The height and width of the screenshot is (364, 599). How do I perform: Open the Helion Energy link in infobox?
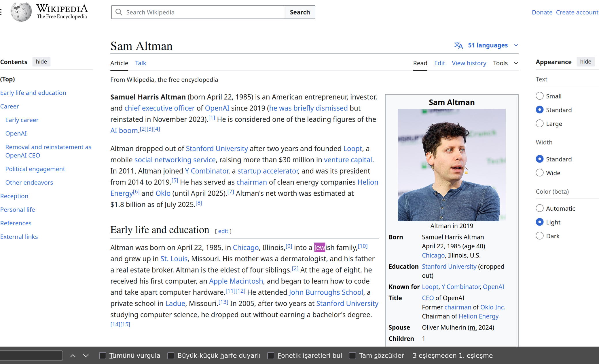point(478,316)
